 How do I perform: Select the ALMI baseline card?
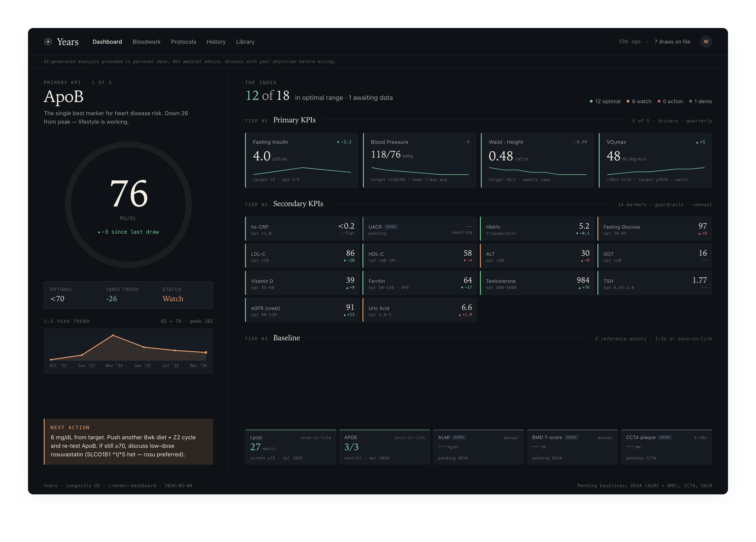coord(478,447)
